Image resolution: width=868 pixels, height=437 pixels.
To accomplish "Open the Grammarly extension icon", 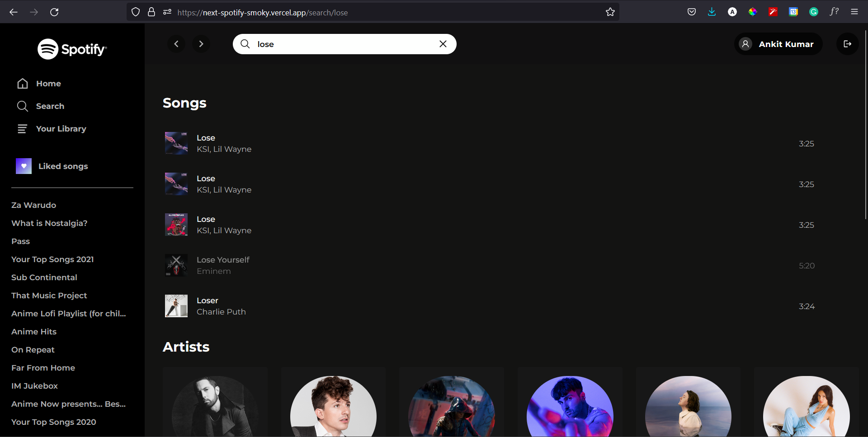I will tap(814, 12).
